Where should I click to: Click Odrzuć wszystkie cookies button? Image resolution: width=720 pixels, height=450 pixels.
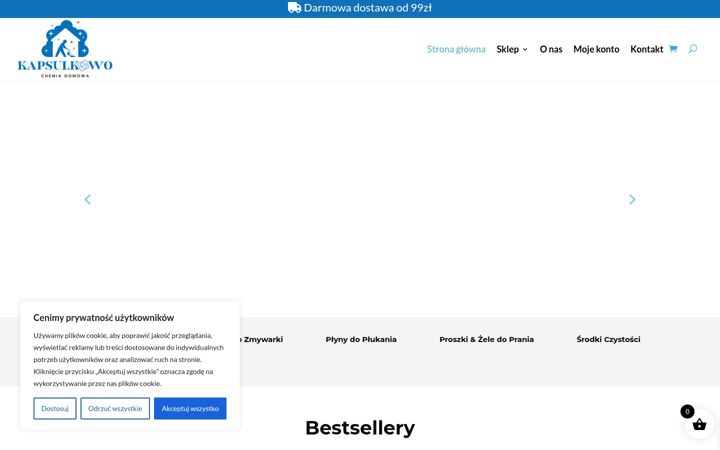click(115, 408)
